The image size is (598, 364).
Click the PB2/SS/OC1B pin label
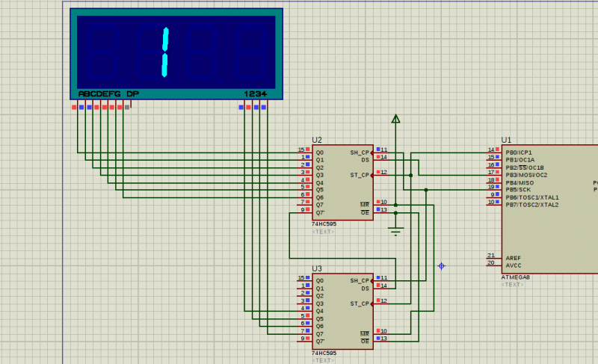525,167
